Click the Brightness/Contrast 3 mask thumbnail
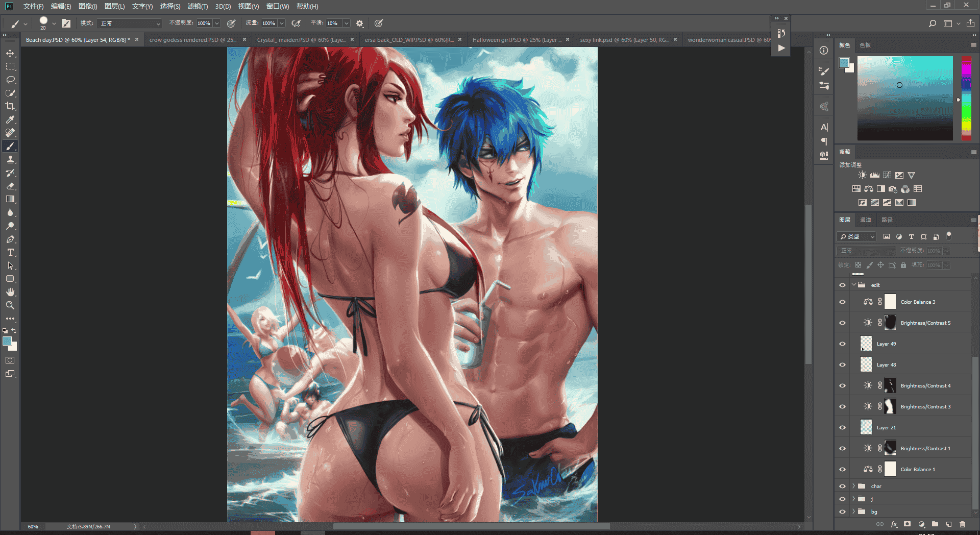The width and height of the screenshot is (980, 535). coord(890,406)
